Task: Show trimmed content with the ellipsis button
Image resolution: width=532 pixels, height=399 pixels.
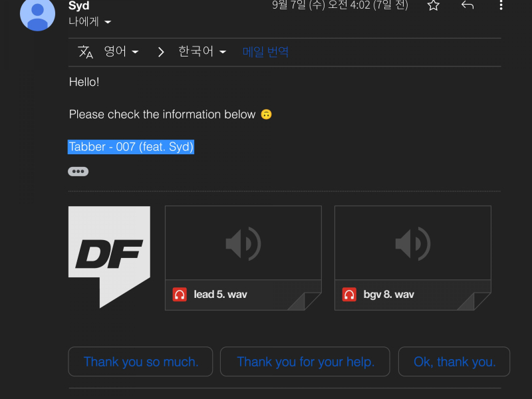Action: [x=78, y=172]
